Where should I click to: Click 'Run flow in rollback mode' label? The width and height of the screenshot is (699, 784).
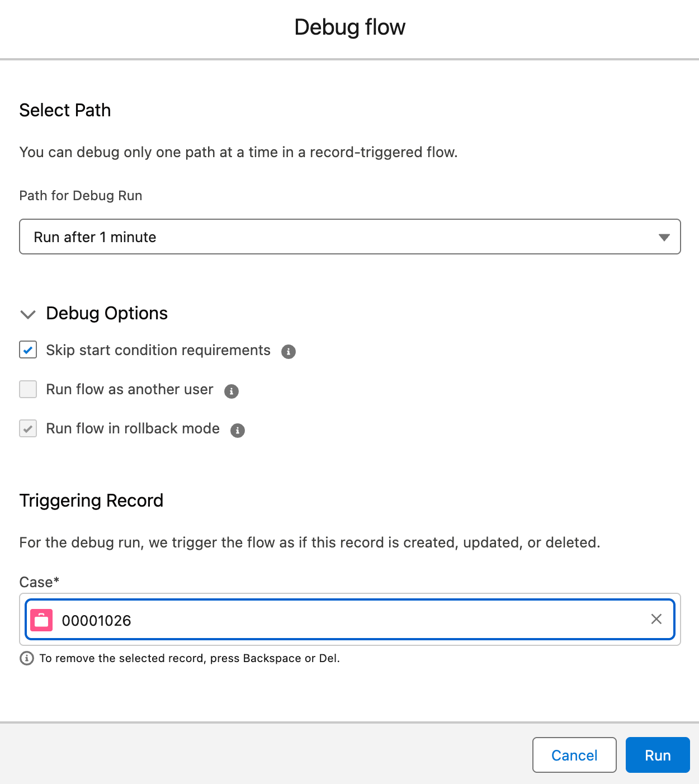133,428
